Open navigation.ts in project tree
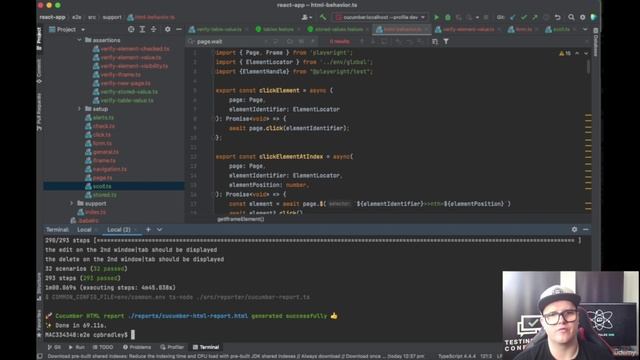Screen dimensions: 640x360 pyautogui.click(x=109, y=169)
